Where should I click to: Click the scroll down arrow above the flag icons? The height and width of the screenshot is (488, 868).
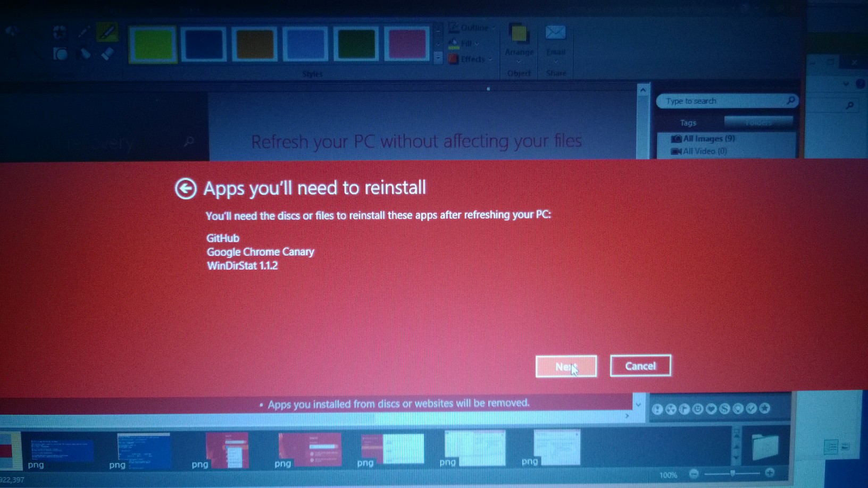(x=638, y=405)
